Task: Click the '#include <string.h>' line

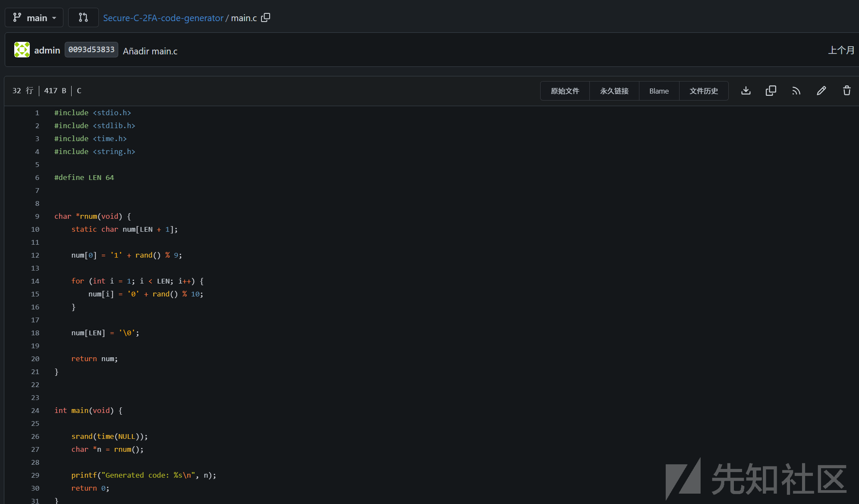Action: pos(95,151)
